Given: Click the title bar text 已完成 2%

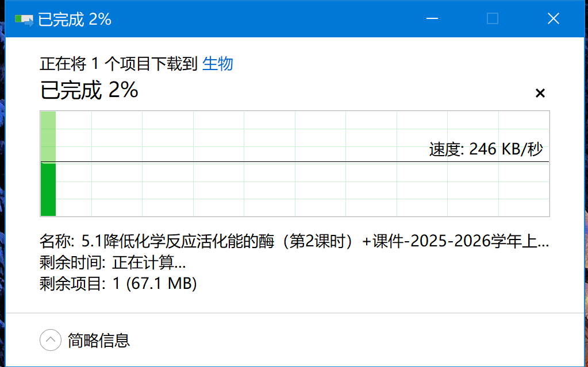Looking at the screenshot, I should point(75,20).
